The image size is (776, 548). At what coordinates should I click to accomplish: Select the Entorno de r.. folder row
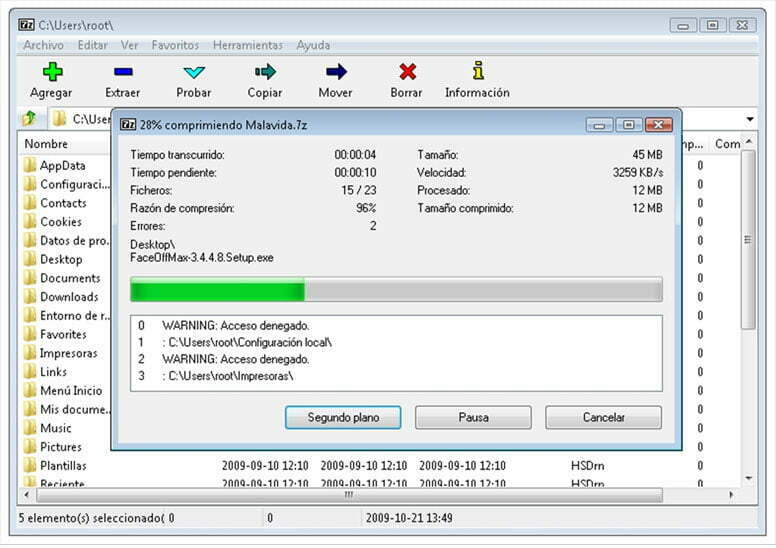point(66,315)
